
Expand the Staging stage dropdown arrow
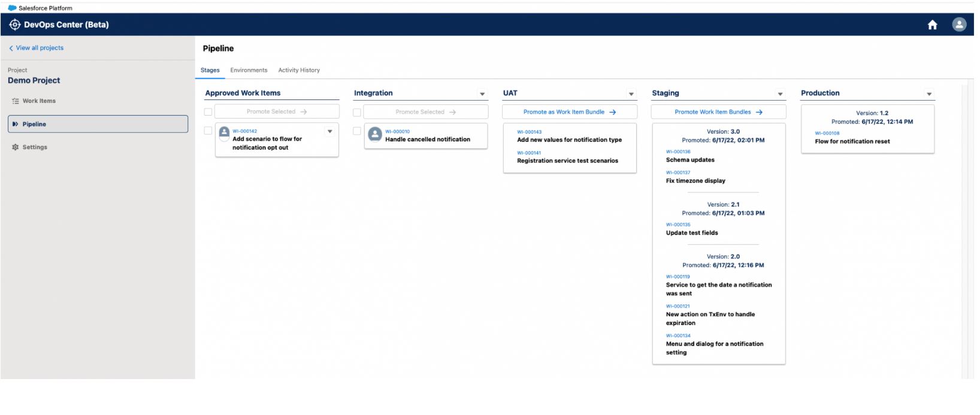[x=780, y=93]
